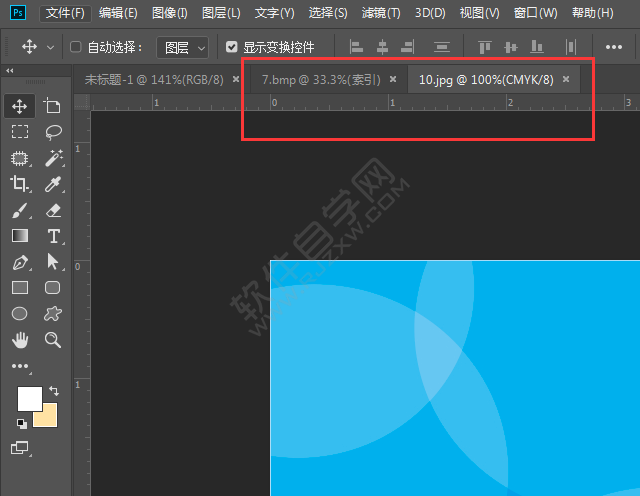Open the 文字(Y) menu
640x496 pixels.
coord(274,13)
